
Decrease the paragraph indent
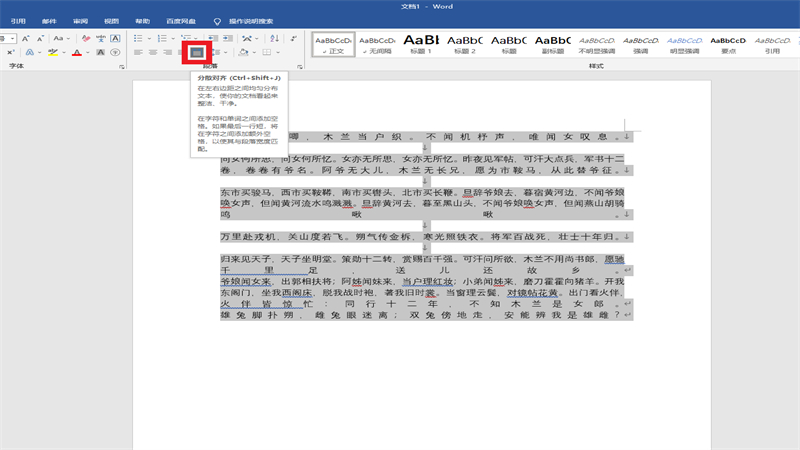[x=213, y=38]
